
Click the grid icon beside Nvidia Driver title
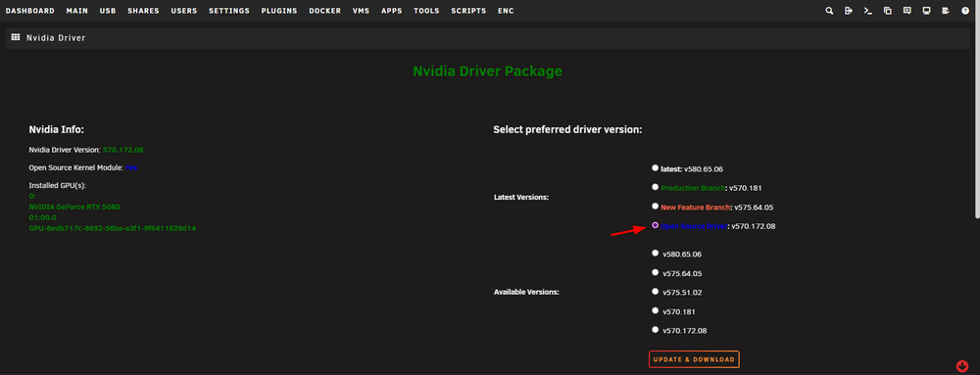pos(16,37)
